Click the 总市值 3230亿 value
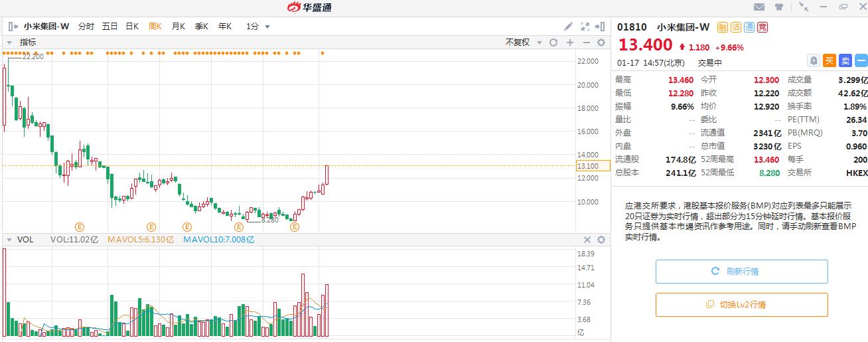The width and height of the screenshot is (868, 342). click(767, 146)
